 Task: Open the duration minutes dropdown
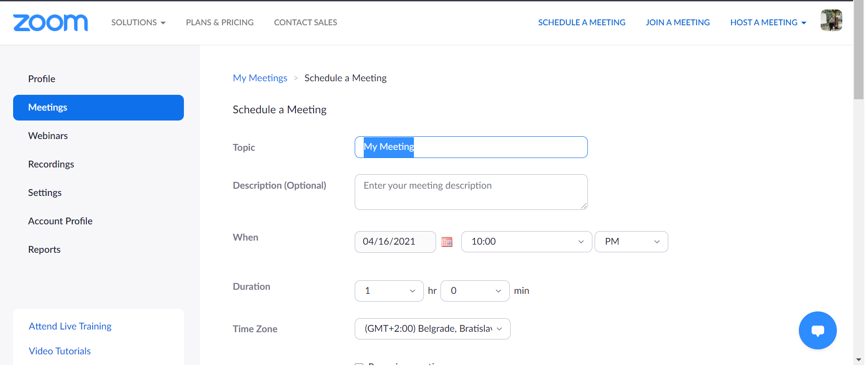(475, 291)
